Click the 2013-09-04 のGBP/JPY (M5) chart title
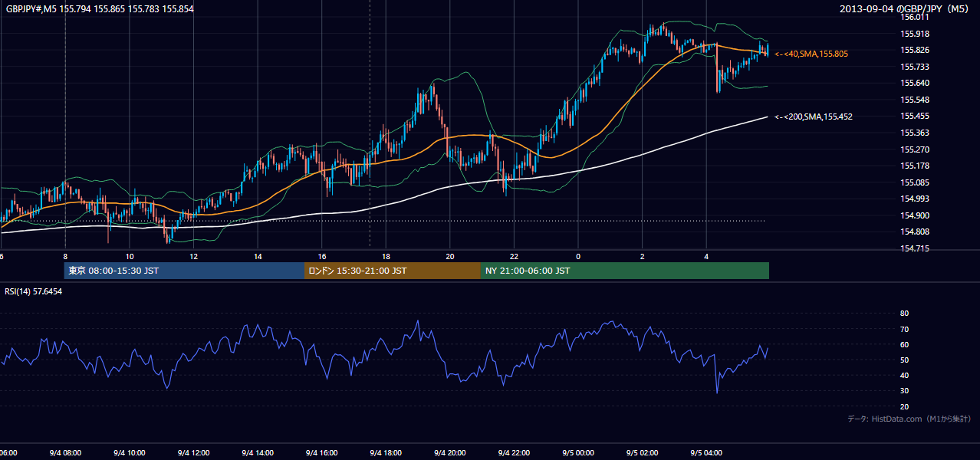The height and width of the screenshot is (460, 980). click(x=906, y=8)
